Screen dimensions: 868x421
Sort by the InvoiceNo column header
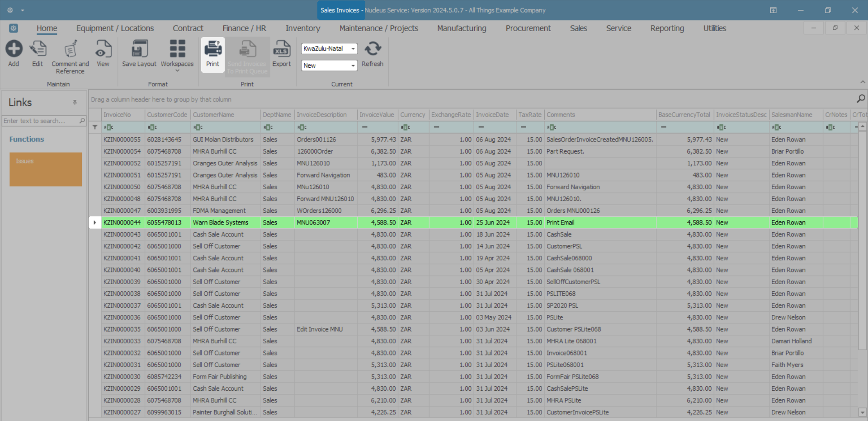pos(123,115)
